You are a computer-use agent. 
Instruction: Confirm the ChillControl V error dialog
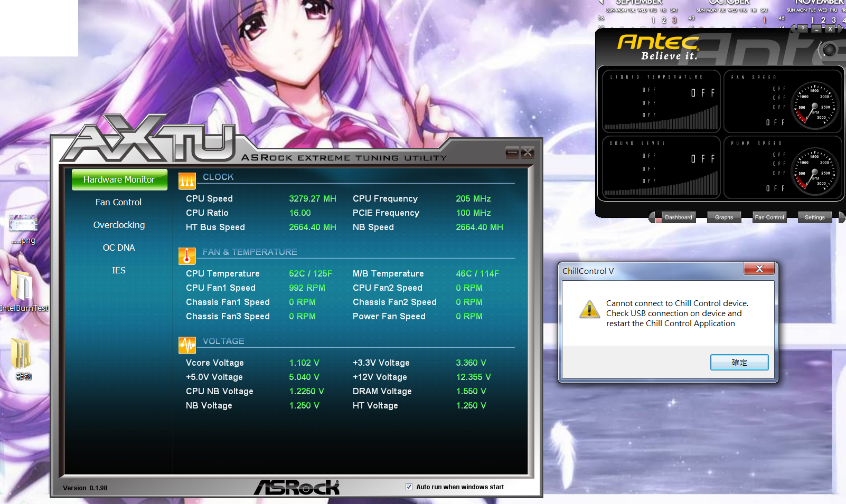click(x=739, y=363)
